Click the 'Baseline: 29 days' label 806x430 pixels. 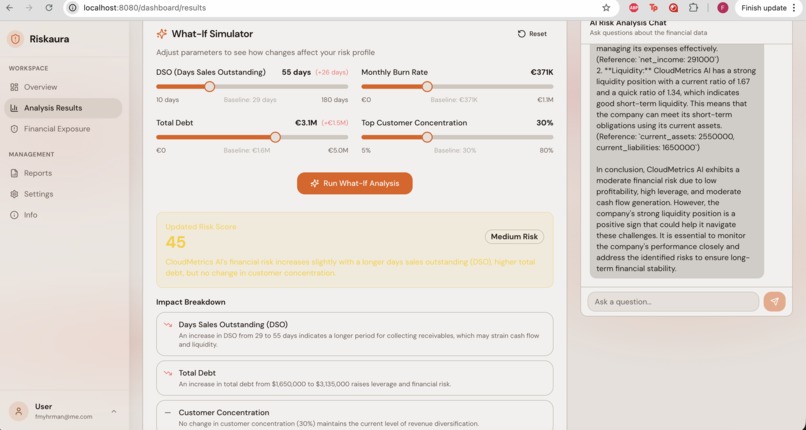click(250, 100)
